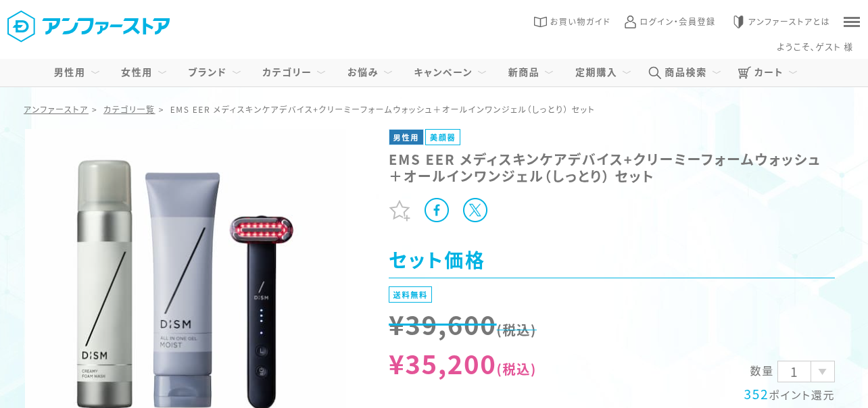This screenshot has height=408, width=868.
Task: Open the お悩み menu item
Action: (370, 72)
